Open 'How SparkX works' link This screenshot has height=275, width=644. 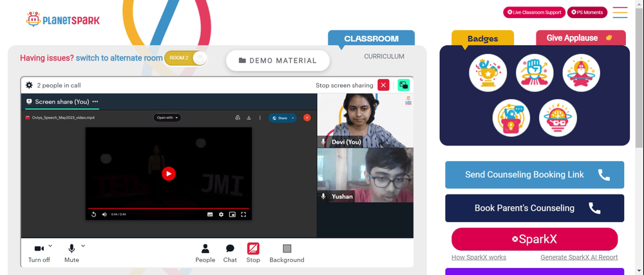(478, 258)
